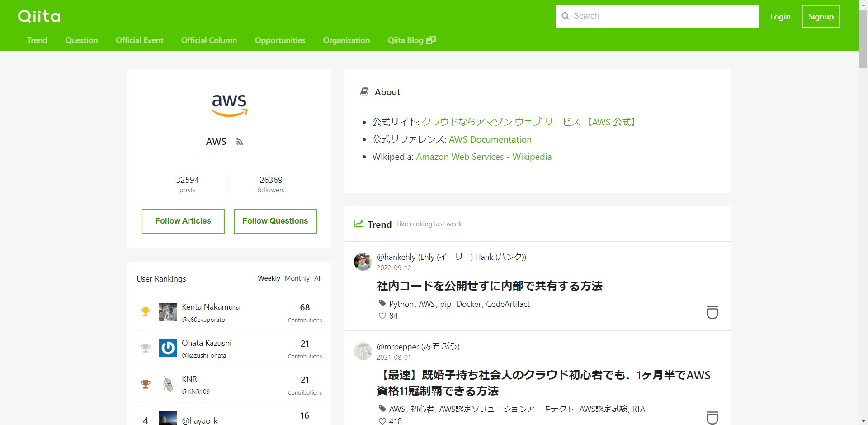This screenshot has width=868, height=425.
Task: Click Follow Articles button
Action: tap(183, 221)
